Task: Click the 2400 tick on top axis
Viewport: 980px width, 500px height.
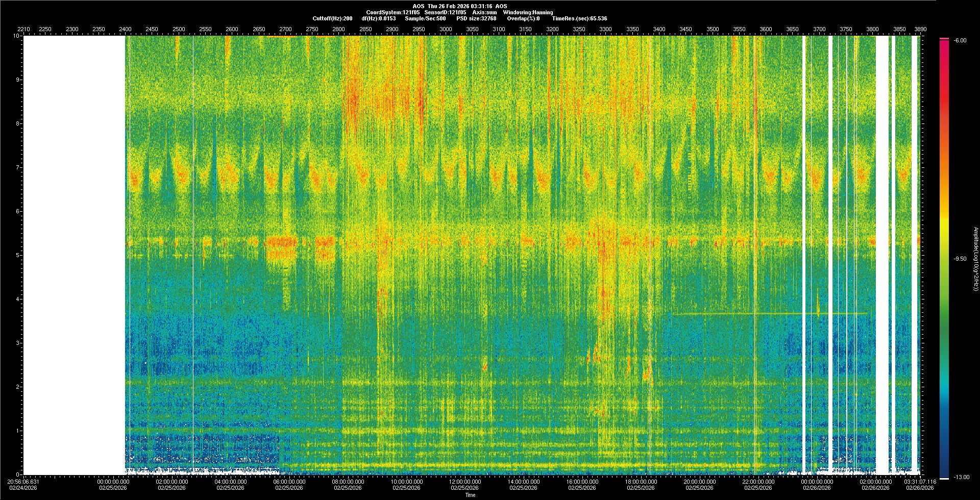Action: pos(125,29)
